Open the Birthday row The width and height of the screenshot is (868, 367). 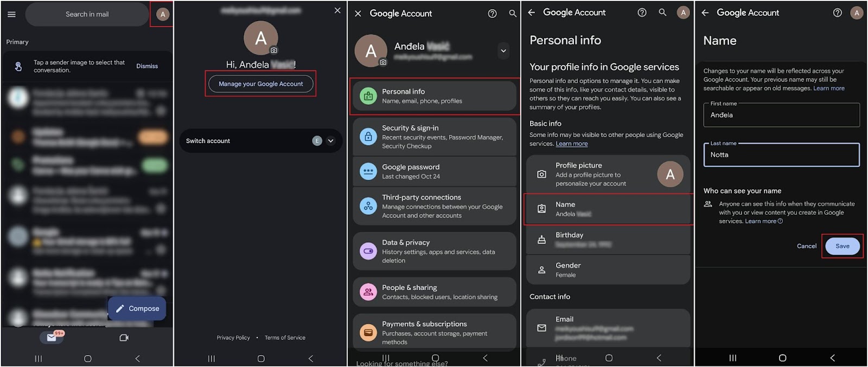[608, 240]
